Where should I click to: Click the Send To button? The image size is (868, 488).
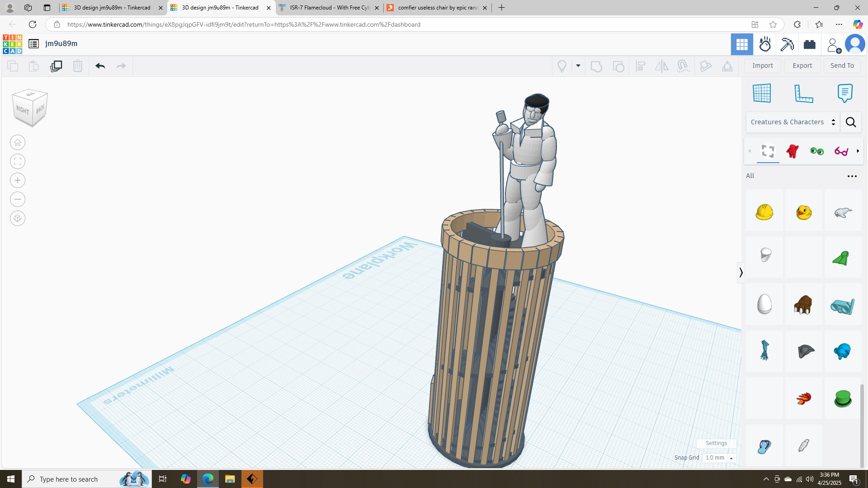point(842,66)
